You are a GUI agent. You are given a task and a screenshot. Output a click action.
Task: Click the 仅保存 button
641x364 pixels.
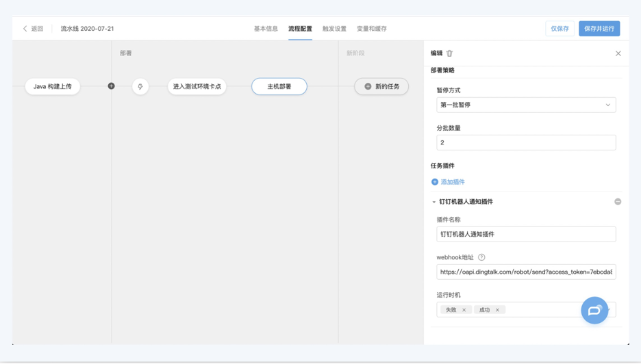pos(560,29)
